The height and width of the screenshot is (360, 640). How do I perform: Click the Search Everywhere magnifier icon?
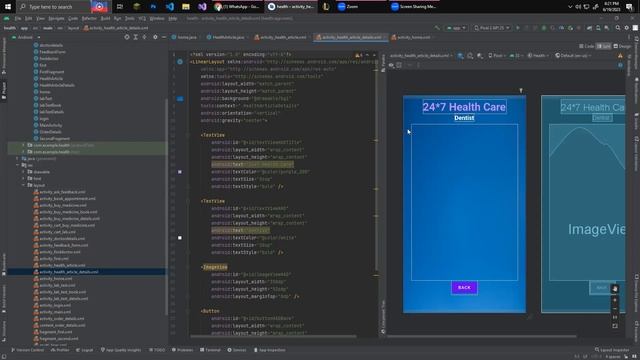pos(618,28)
